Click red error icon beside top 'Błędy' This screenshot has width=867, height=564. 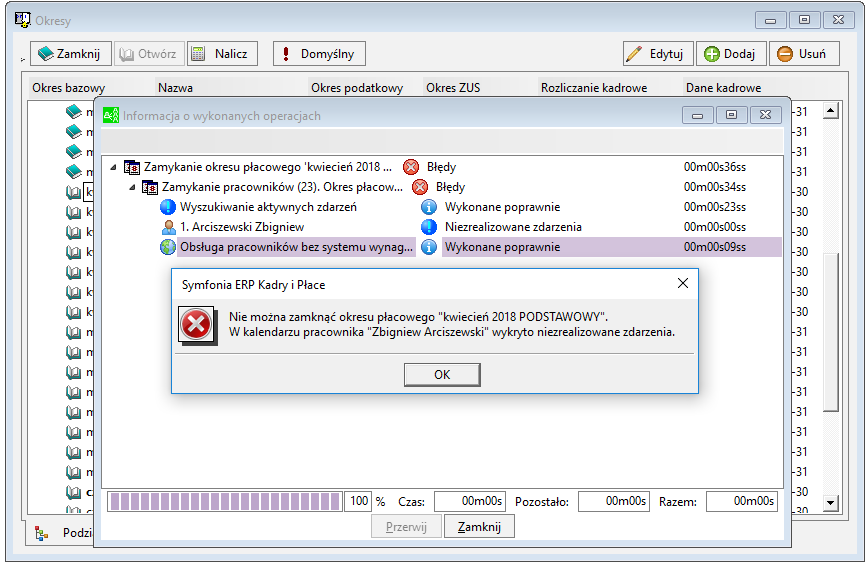click(x=411, y=167)
